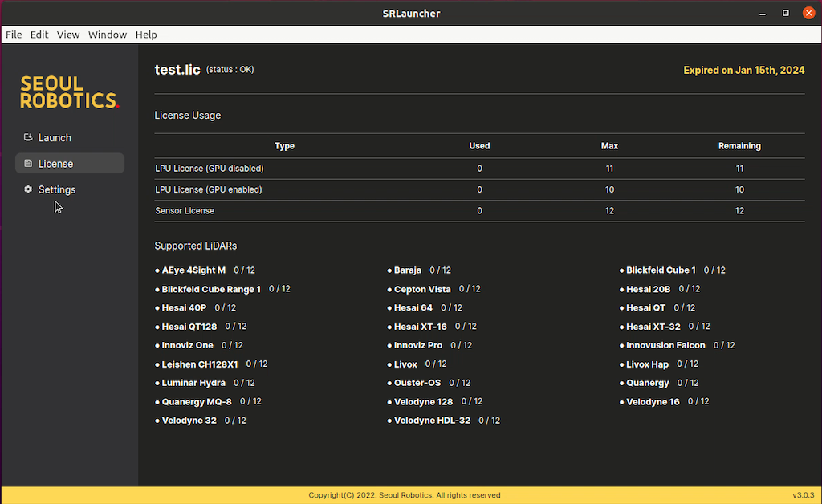822x504 pixels.
Task: Close the SRLauncher window
Action: tap(808, 13)
